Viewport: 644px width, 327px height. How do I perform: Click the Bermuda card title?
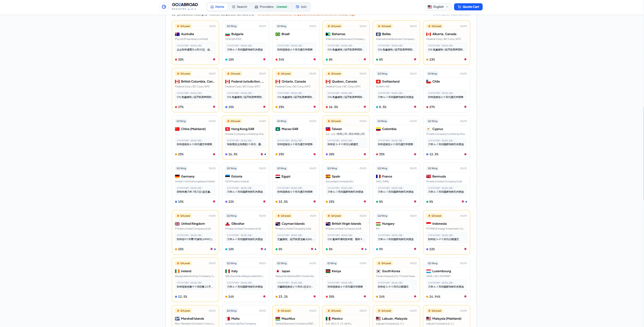click(439, 177)
